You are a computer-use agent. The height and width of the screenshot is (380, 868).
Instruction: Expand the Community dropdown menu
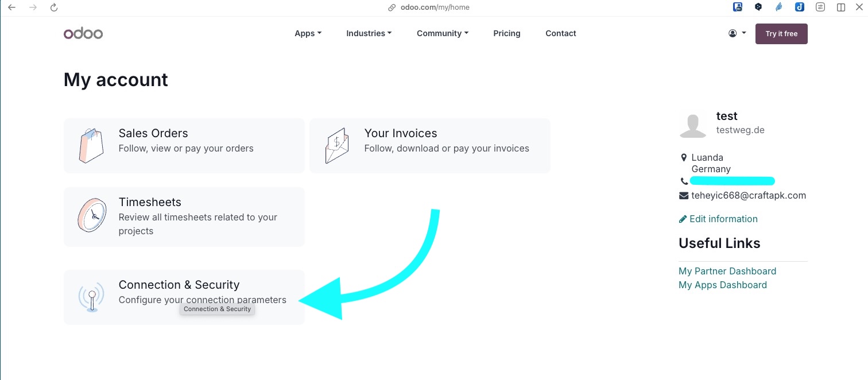(443, 33)
